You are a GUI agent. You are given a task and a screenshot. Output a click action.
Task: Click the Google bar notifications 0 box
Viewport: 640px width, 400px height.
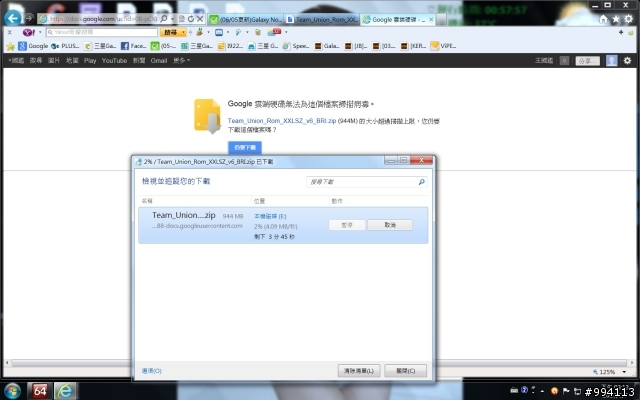[564, 61]
